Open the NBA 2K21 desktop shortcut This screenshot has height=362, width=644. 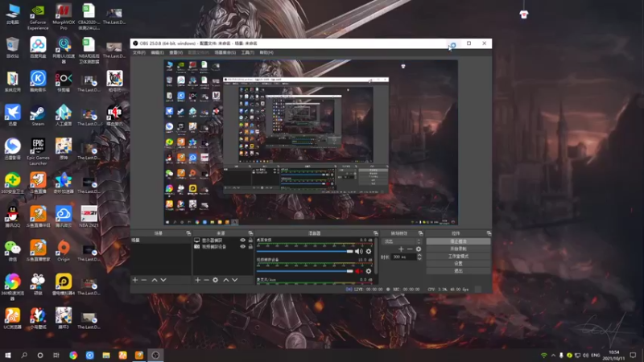click(x=89, y=216)
